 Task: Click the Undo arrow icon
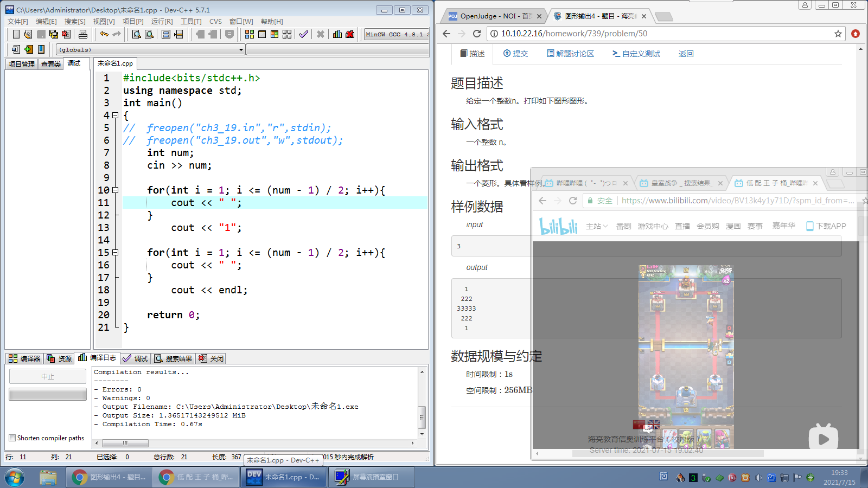pos(104,34)
